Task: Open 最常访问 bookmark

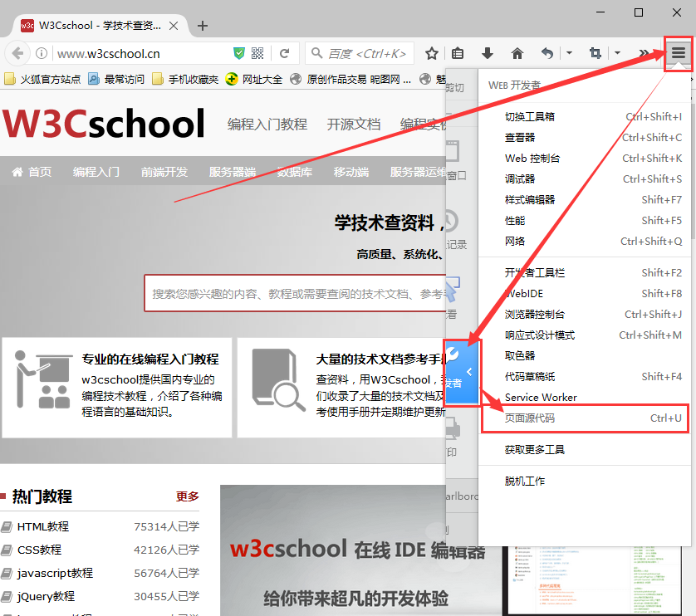Action: click(116, 80)
